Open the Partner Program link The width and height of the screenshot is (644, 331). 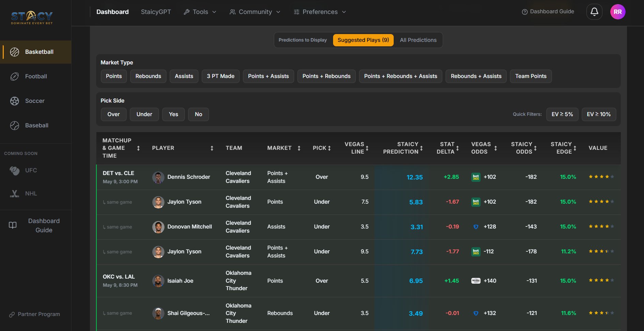(34, 314)
